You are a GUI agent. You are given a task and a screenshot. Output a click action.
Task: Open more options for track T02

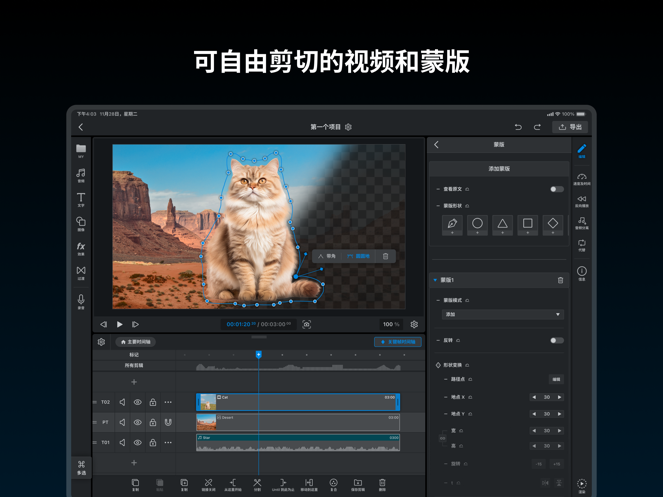168,402
